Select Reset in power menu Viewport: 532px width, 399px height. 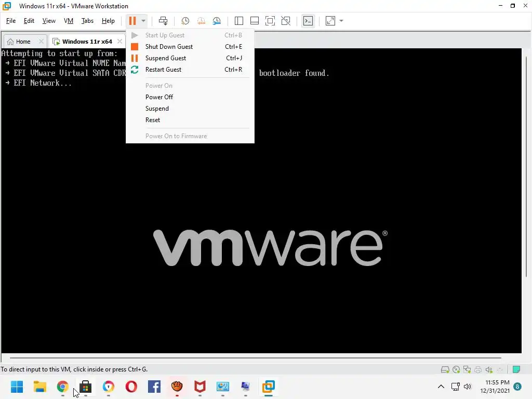190,120
